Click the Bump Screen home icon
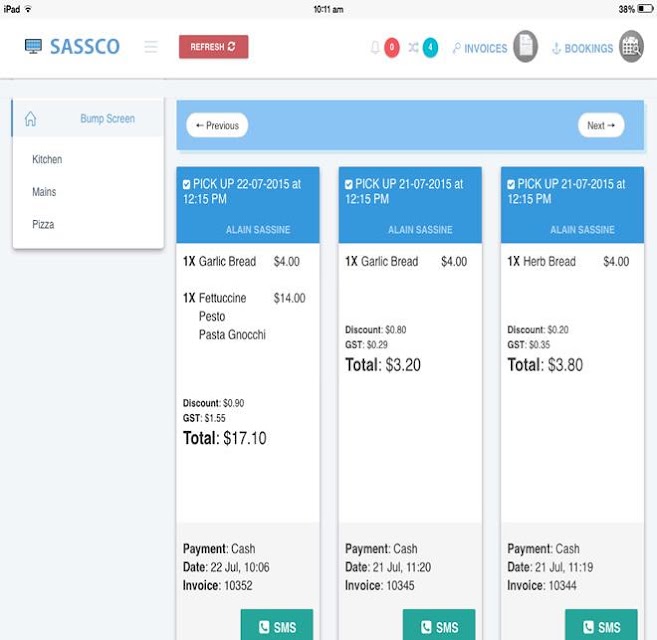This screenshot has height=640, width=657. [30, 119]
